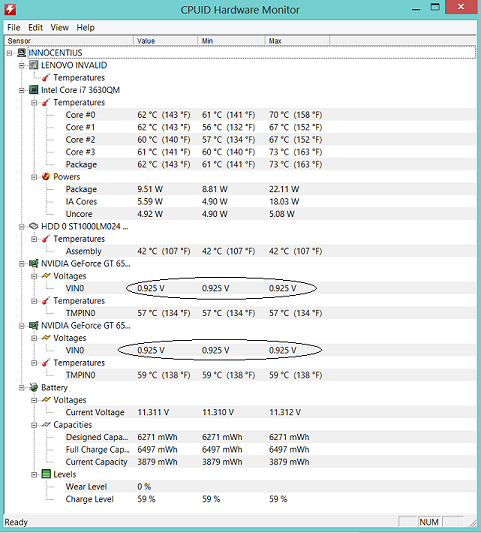Select the Charge Level row
The height and width of the screenshot is (533, 481).
point(270,499)
